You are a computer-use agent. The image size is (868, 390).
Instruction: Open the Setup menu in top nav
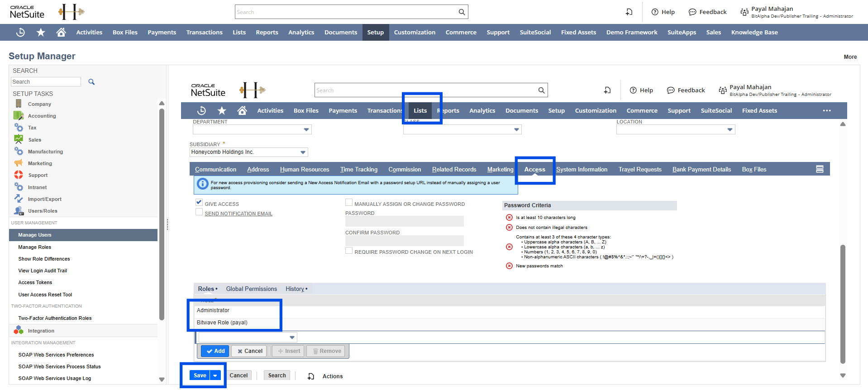376,32
